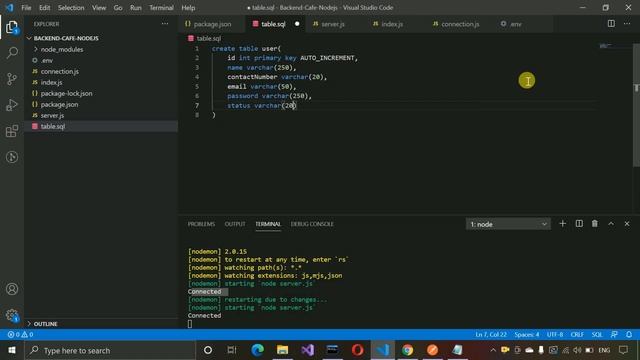
Task: Open the GitLens icon in activity bar
Action: [x=12, y=157]
